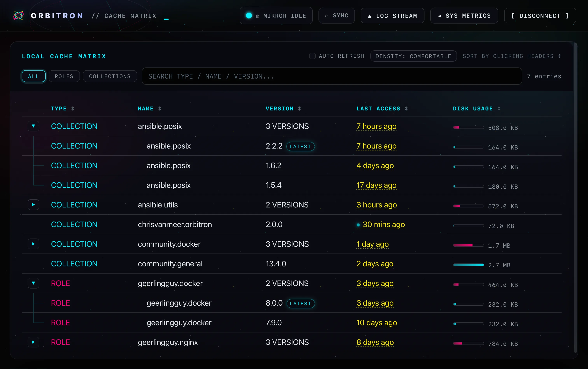This screenshot has height=369, width=588.
Task: Click the NAME column header
Action: click(146, 109)
